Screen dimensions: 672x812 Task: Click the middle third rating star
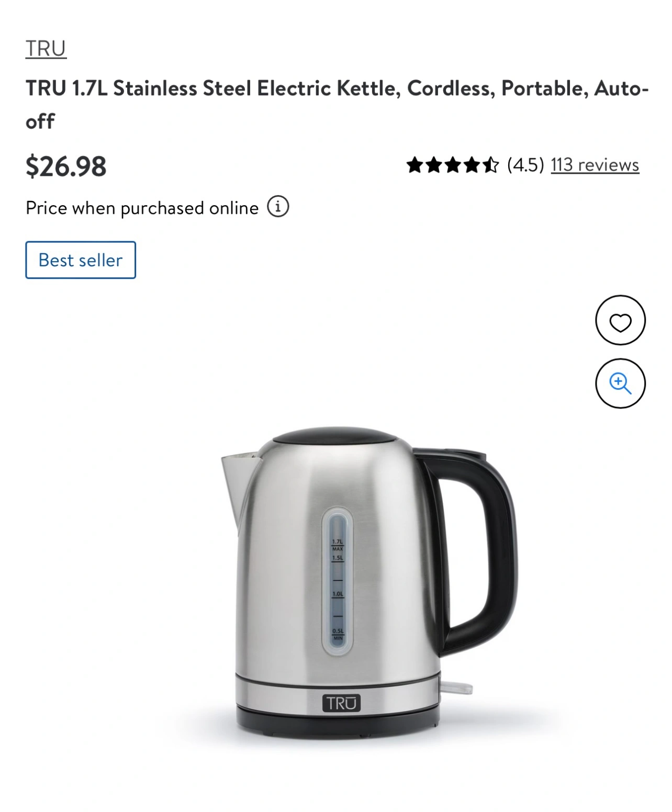pos(453,165)
